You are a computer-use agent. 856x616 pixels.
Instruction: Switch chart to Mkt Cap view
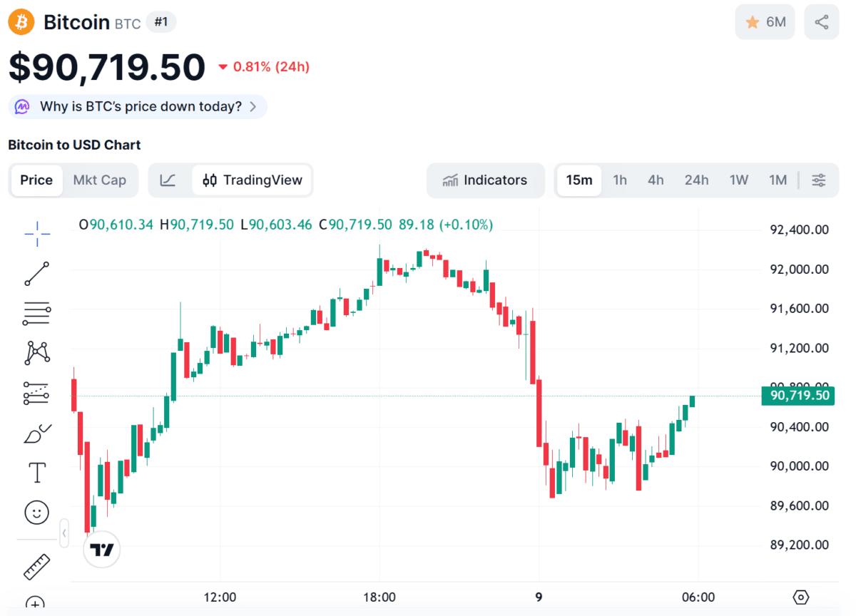coord(99,180)
